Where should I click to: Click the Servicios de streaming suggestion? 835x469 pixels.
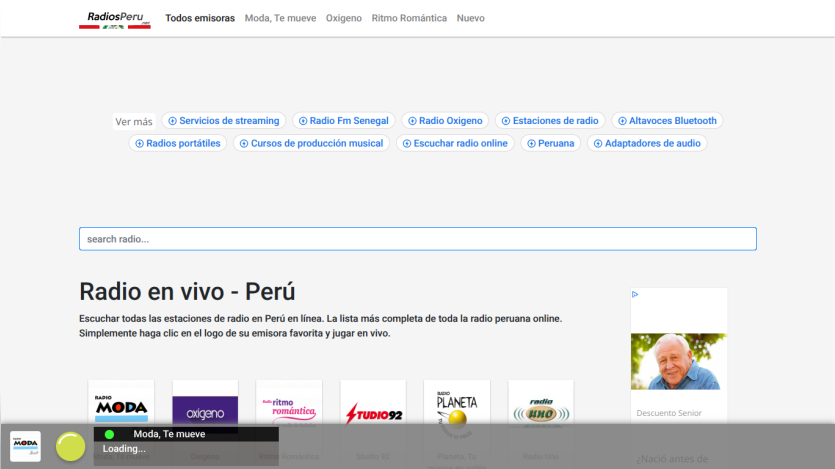(x=224, y=121)
